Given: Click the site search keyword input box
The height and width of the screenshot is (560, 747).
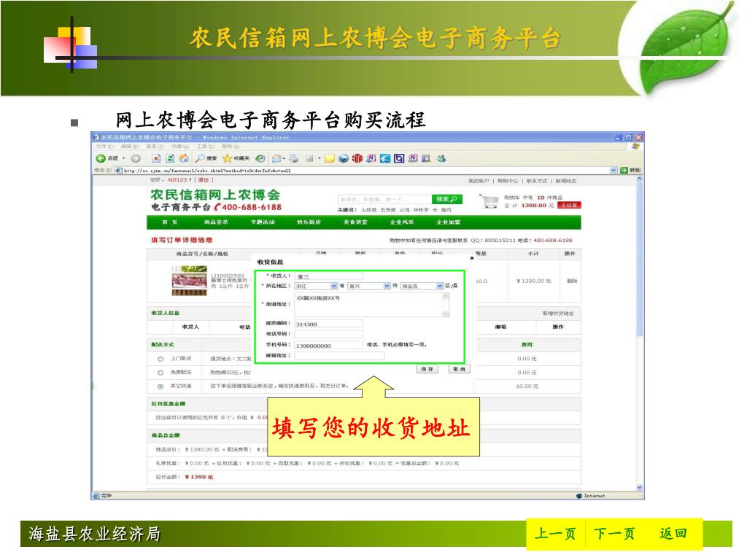Looking at the screenshot, I should [384, 199].
